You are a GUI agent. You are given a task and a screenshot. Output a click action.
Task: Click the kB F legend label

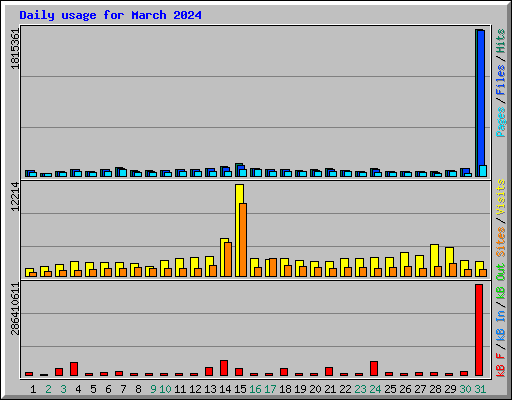tap(501, 365)
